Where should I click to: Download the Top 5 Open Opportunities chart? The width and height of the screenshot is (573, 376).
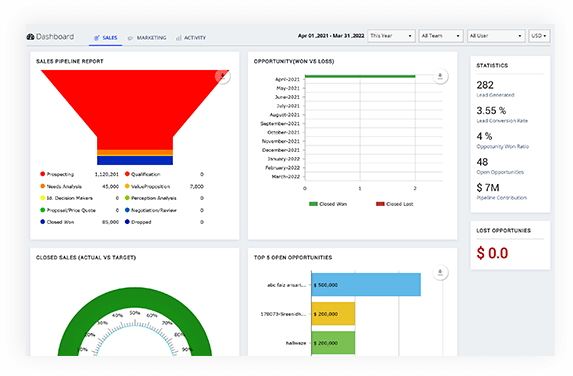pyautogui.click(x=440, y=273)
